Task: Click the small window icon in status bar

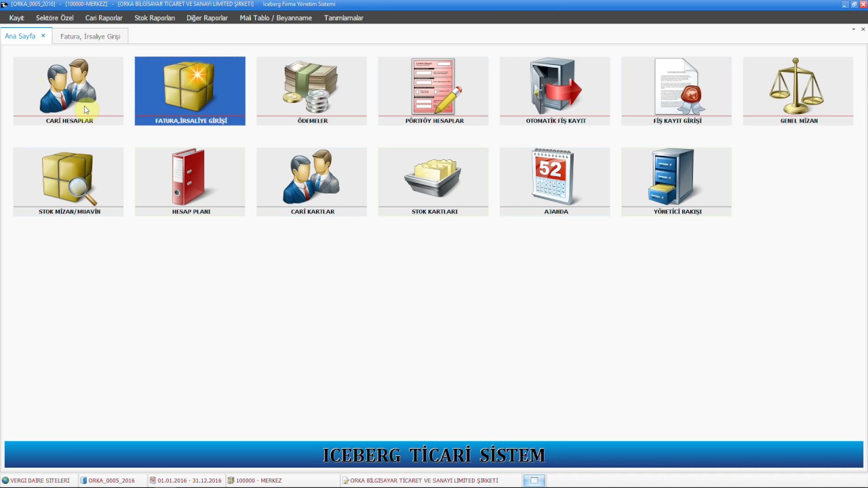Action: (534, 481)
